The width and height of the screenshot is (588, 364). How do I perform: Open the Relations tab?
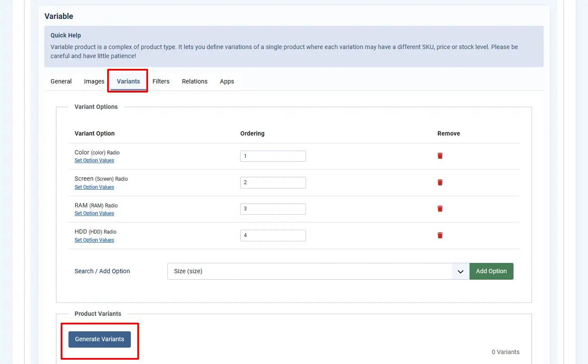(x=195, y=81)
